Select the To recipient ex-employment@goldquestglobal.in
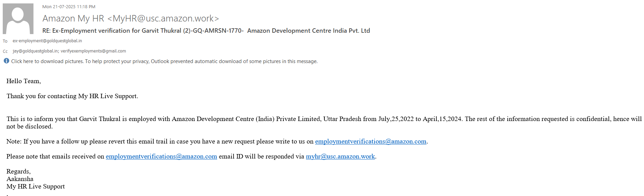 click(x=47, y=41)
